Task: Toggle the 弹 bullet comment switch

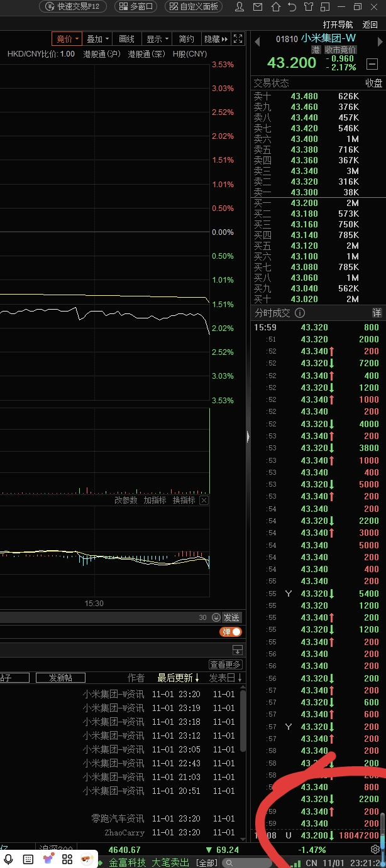Action: pos(231,632)
